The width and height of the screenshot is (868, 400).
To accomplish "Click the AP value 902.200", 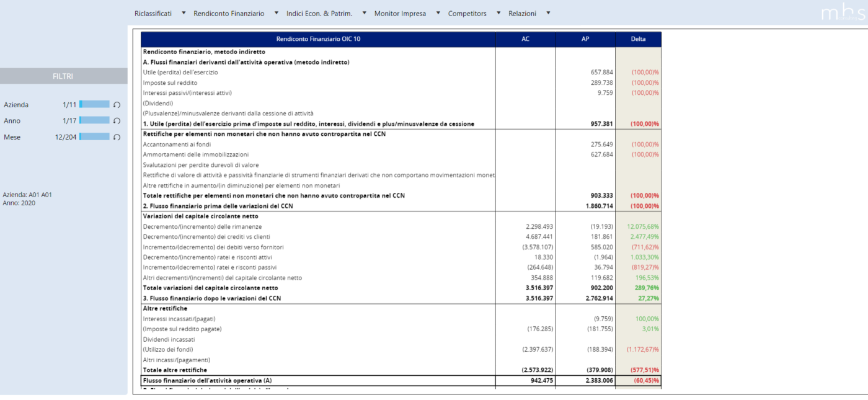I will pos(601,288).
